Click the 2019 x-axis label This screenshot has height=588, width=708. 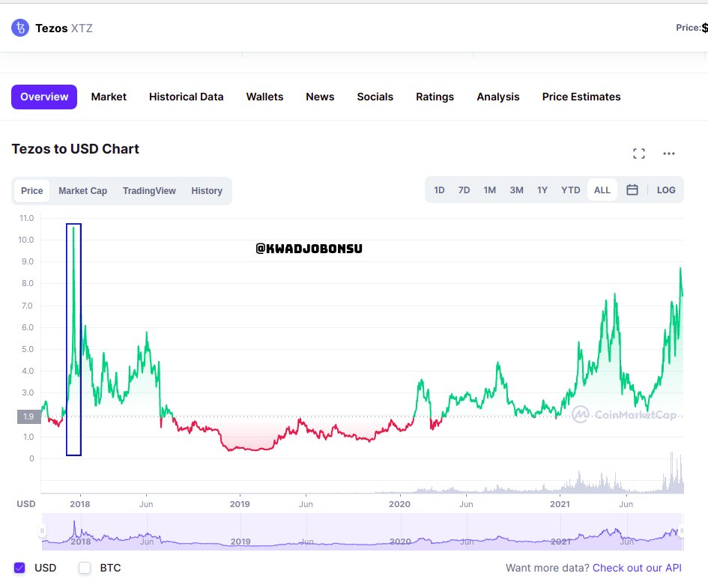240,504
